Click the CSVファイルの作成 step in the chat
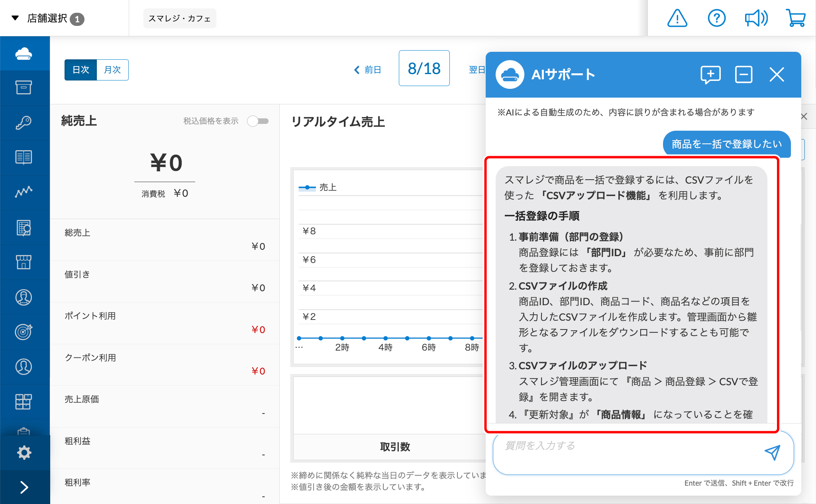 [563, 286]
